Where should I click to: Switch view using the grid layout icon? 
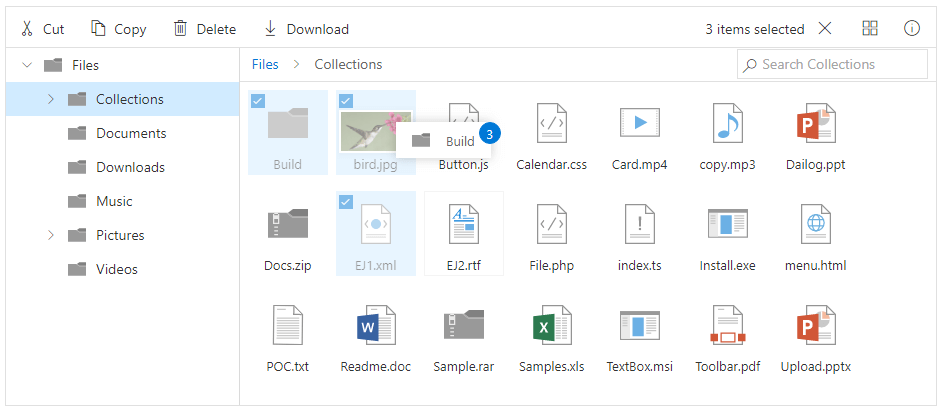(x=870, y=29)
